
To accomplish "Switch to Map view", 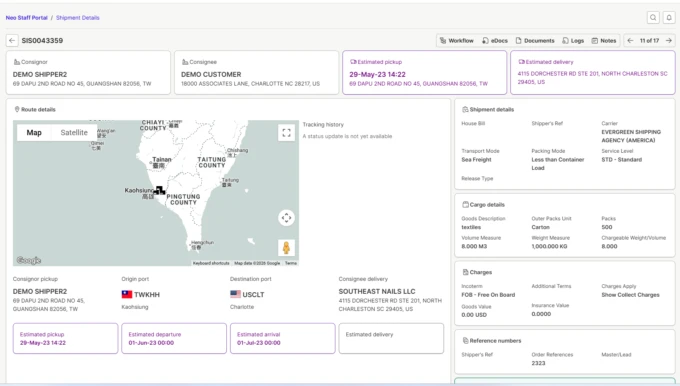I will (x=34, y=132).
